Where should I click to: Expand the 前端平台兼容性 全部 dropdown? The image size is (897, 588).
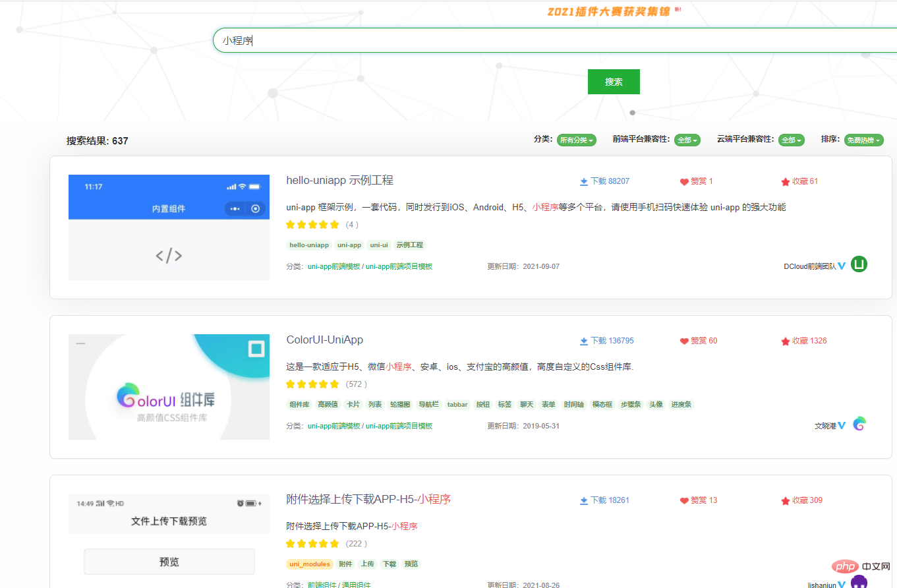687,140
